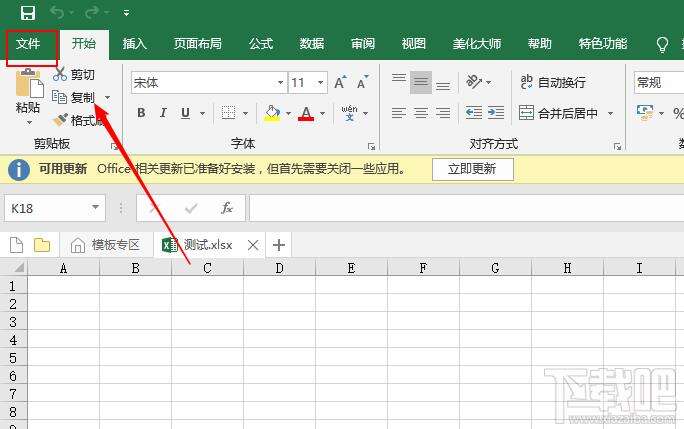
Task: Toggle Italic formatting
Action: click(163, 113)
